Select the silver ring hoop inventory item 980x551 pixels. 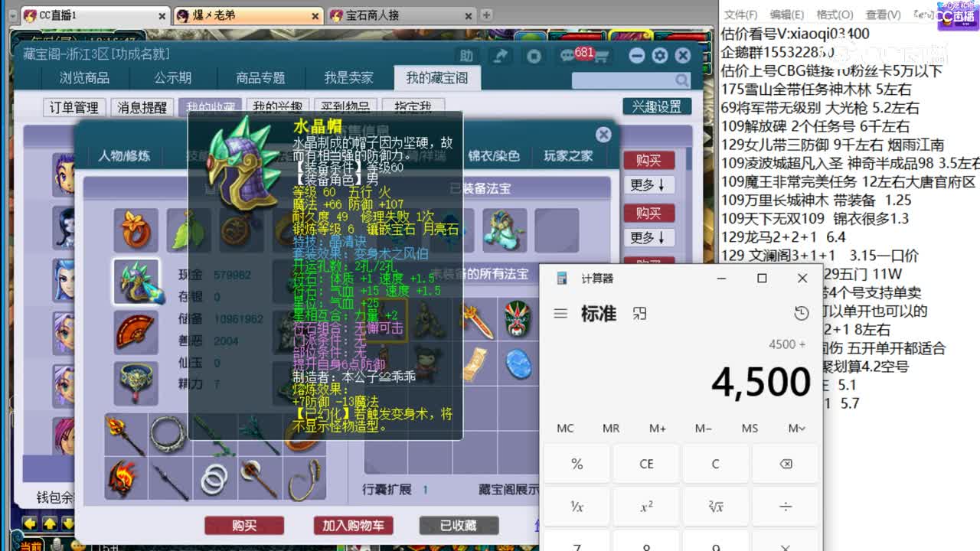(x=168, y=434)
